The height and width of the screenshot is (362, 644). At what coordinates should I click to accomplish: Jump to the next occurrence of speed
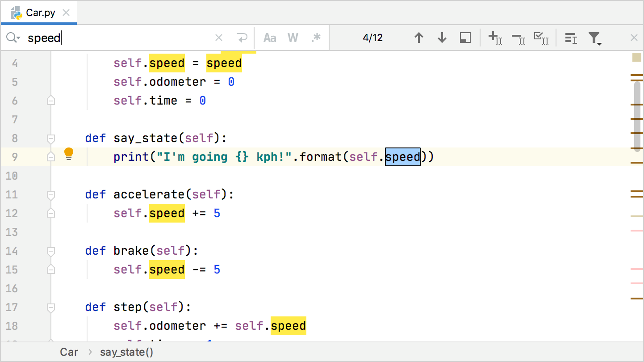point(442,38)
